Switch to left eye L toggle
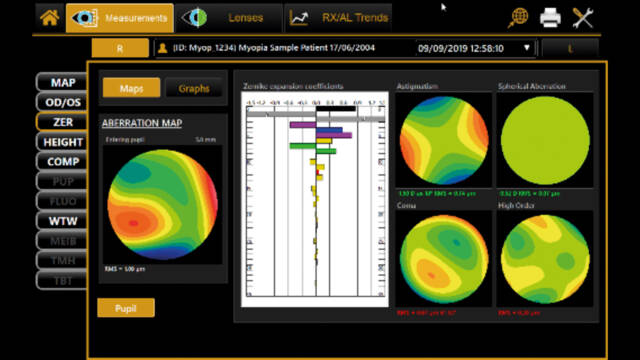This screenshot has width=640, height=360. click(570, 49)
